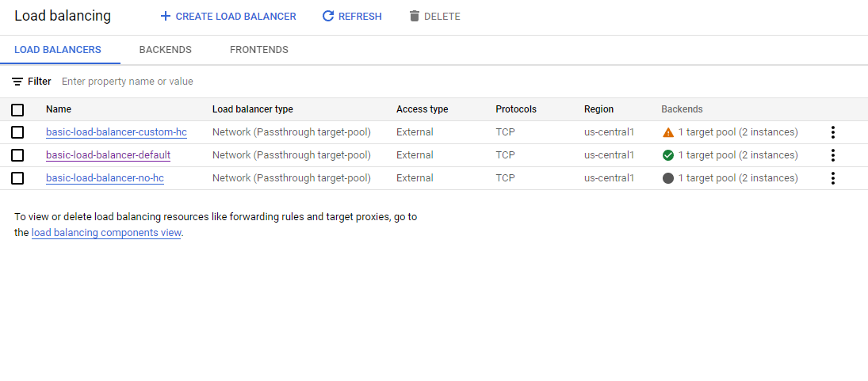Screen dimensions: 868x381
Task: Click the Filter funnel icon
Action: 17,82
